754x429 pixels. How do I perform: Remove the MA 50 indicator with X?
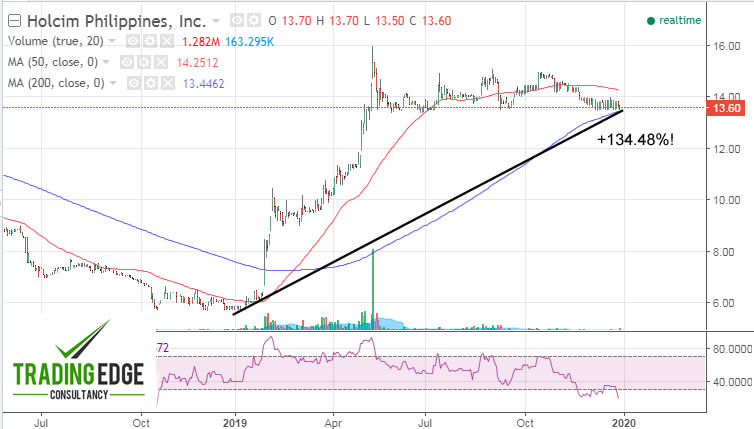pyautogui.click(x=160, y=63)
